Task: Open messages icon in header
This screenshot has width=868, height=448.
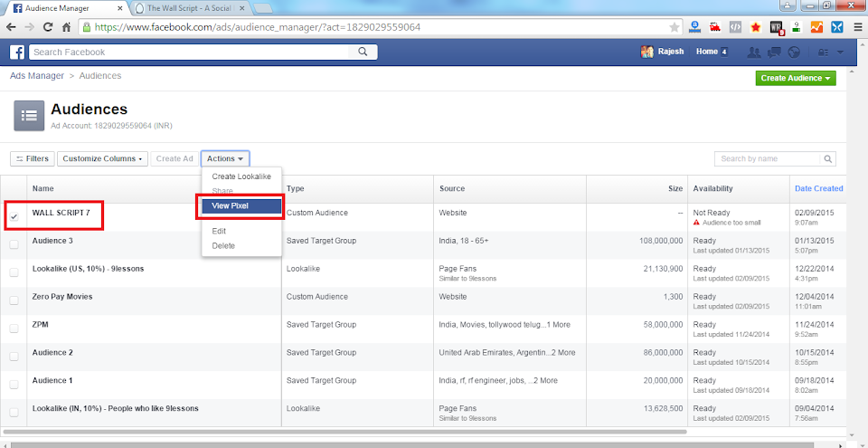Action: coord(774,52)
